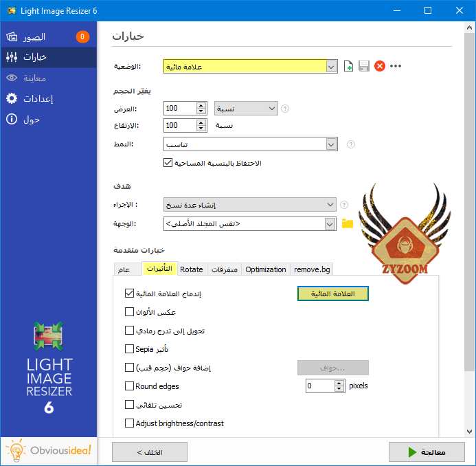Select خيارات (Options) in the sidebar
Viewport: 476px width, 466px height.
[49, 57]
